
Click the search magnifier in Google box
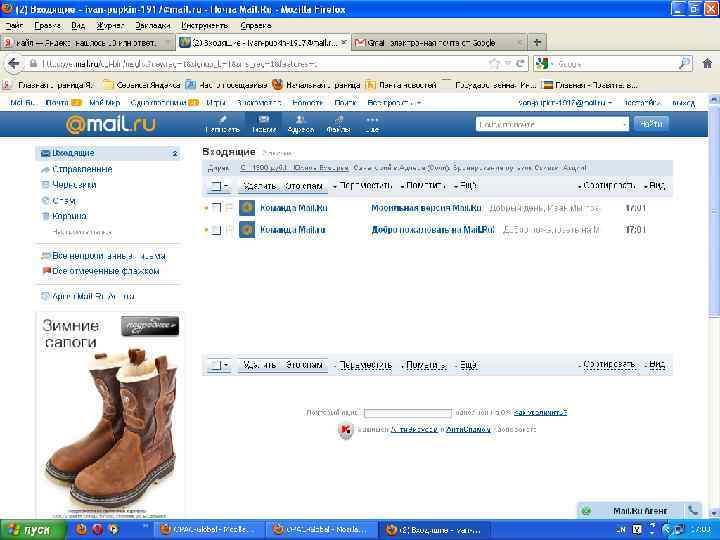coord(684,63)
